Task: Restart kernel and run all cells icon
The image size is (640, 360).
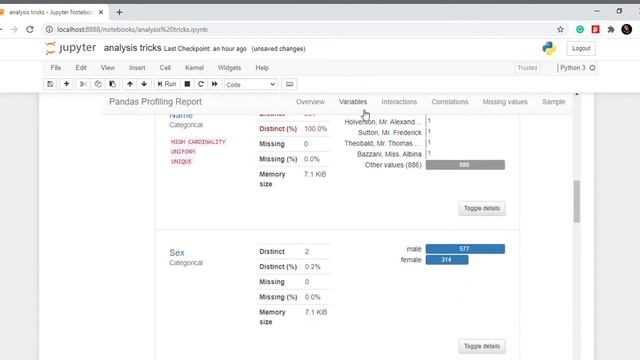Action: point(215,84)
